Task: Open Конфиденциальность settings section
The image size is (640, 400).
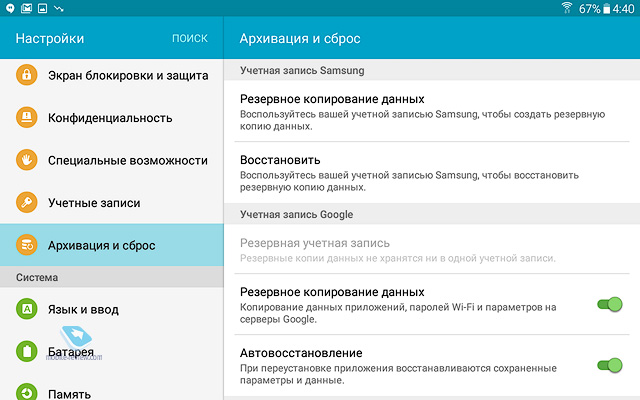Action: point(110,118)
